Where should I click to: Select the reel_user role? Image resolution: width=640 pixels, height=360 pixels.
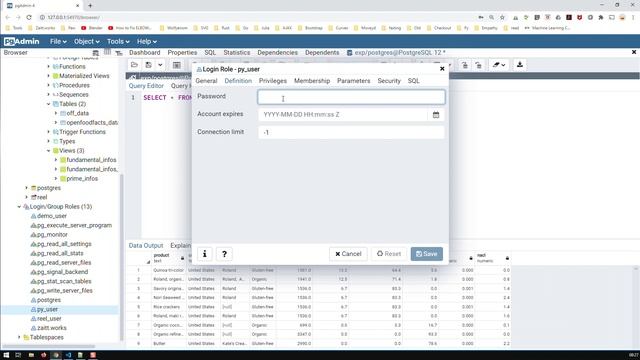click(x=49, y=319)
